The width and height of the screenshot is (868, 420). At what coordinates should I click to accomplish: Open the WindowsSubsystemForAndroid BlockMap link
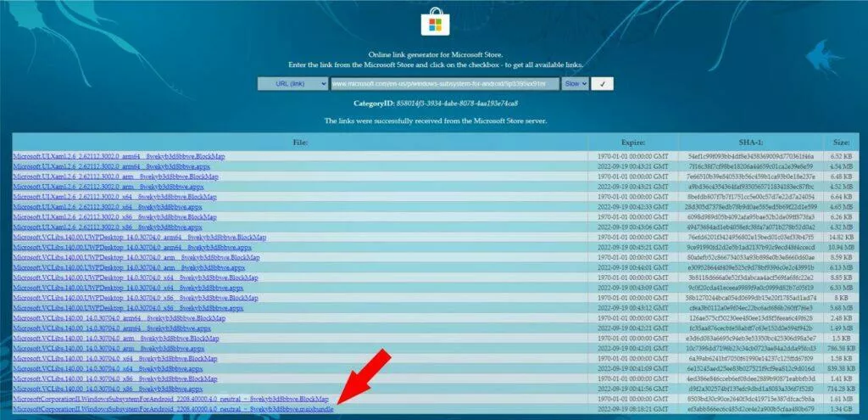170,399
